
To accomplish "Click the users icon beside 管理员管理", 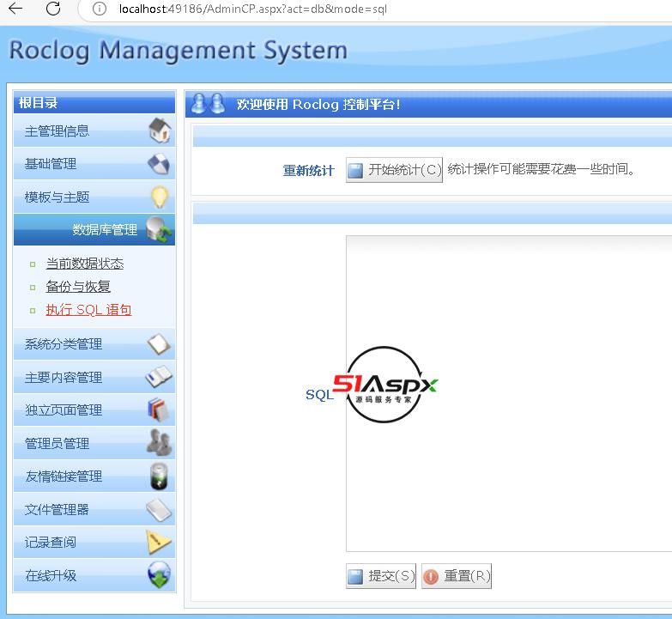I will tap(160, 442).
